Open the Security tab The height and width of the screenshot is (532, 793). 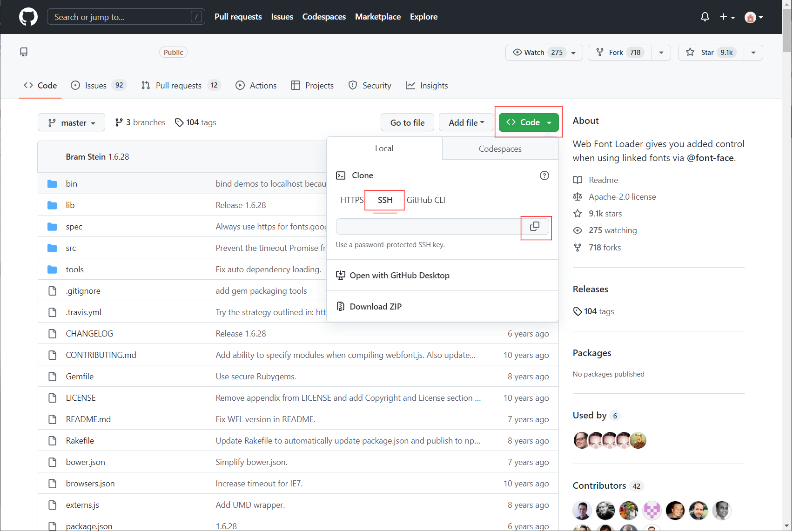tap(370, 86)
